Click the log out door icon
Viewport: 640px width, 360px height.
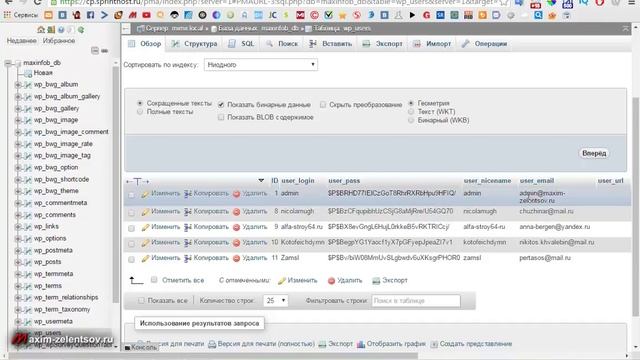[x=51, y=30]
